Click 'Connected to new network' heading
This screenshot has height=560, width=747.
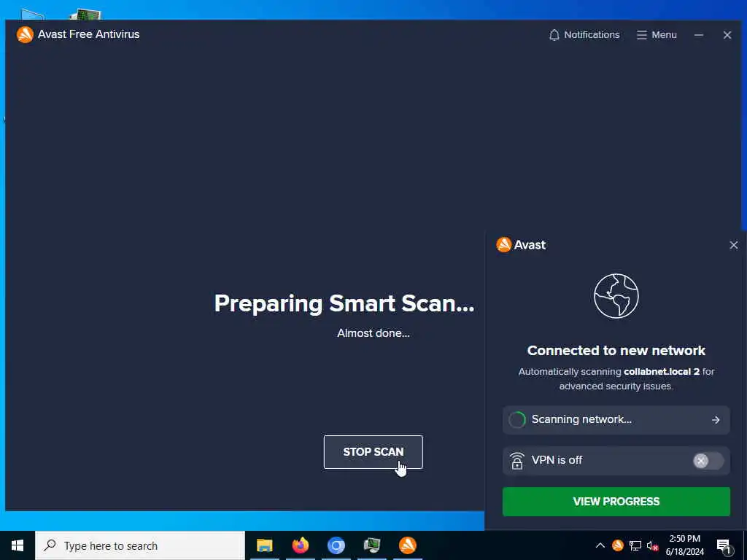pos(616,351)
